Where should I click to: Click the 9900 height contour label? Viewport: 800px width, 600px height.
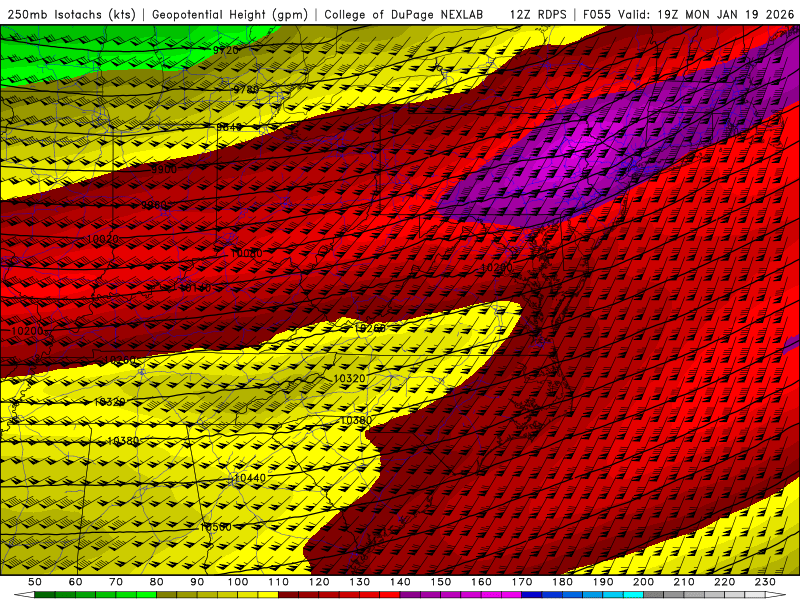point(164,169)
